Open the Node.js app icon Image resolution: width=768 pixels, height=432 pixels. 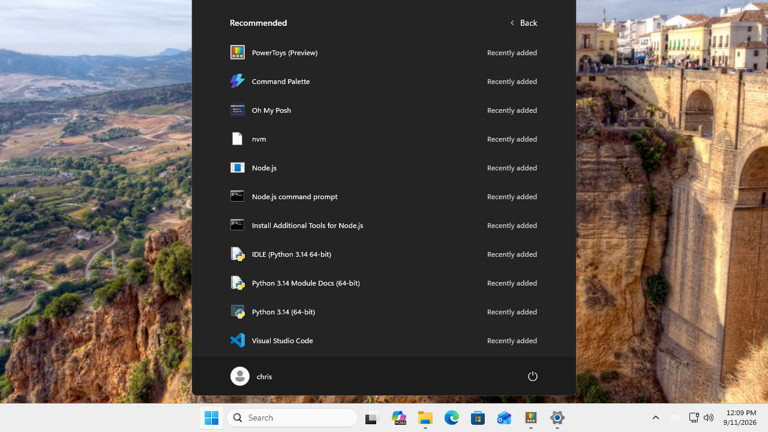click(238, 168)
